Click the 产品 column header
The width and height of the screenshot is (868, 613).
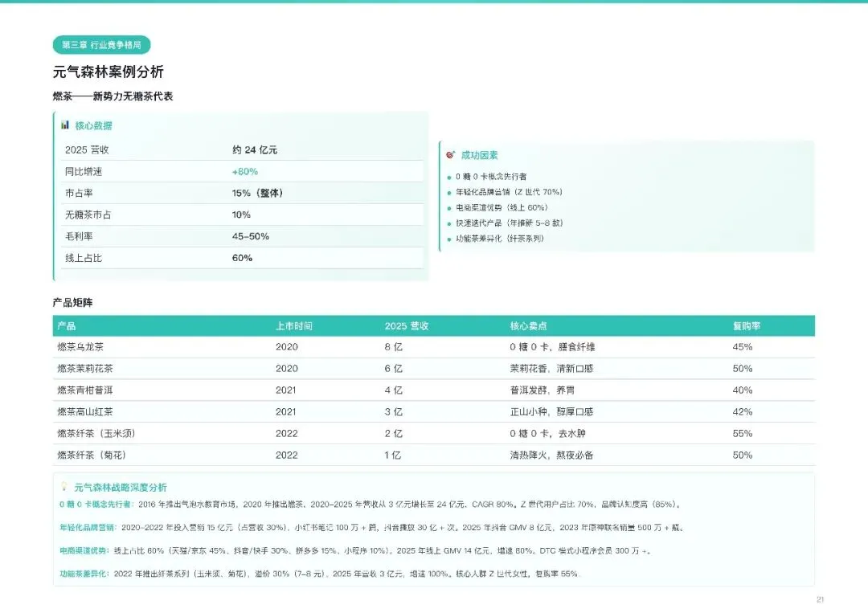pos(67,326)
